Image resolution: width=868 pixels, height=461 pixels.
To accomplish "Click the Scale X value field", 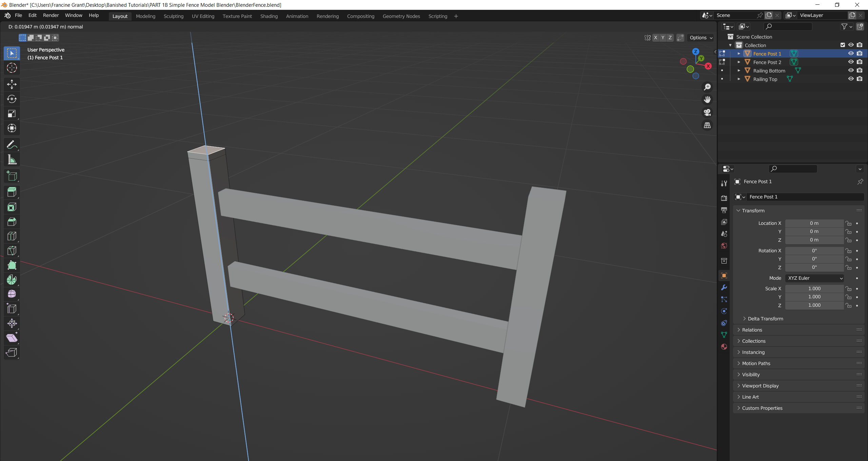I will click(x=814, y=289).
